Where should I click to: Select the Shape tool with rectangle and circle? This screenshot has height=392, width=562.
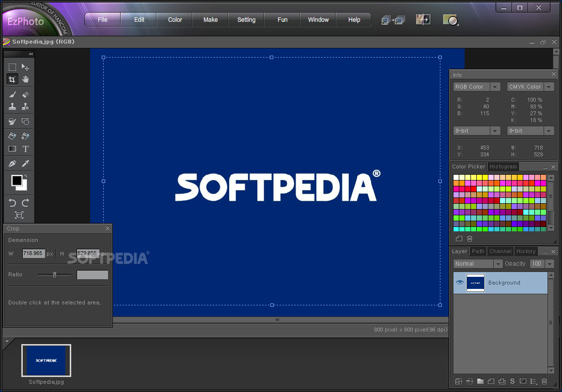[x=26, y=121]
